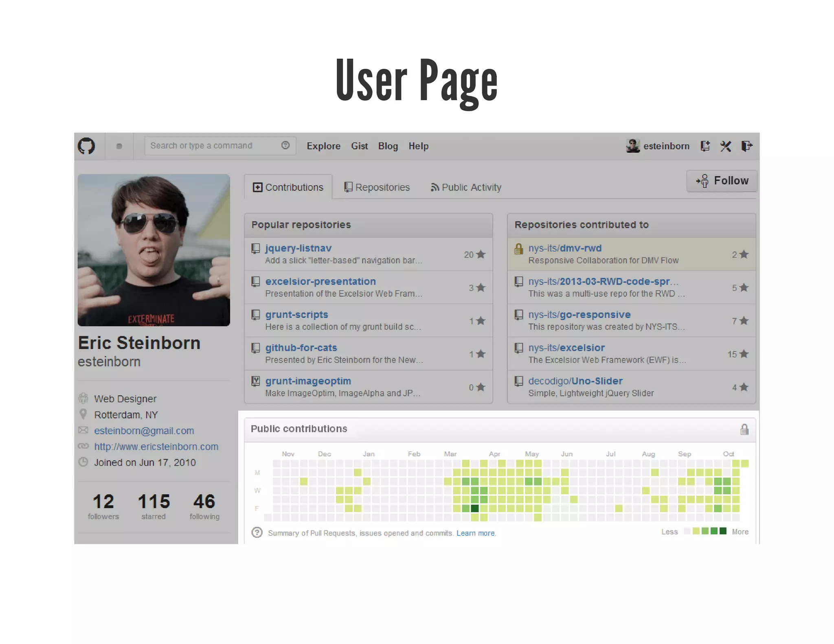
Task: Click the darkest green legend square
Action: [x=723, y=531]
